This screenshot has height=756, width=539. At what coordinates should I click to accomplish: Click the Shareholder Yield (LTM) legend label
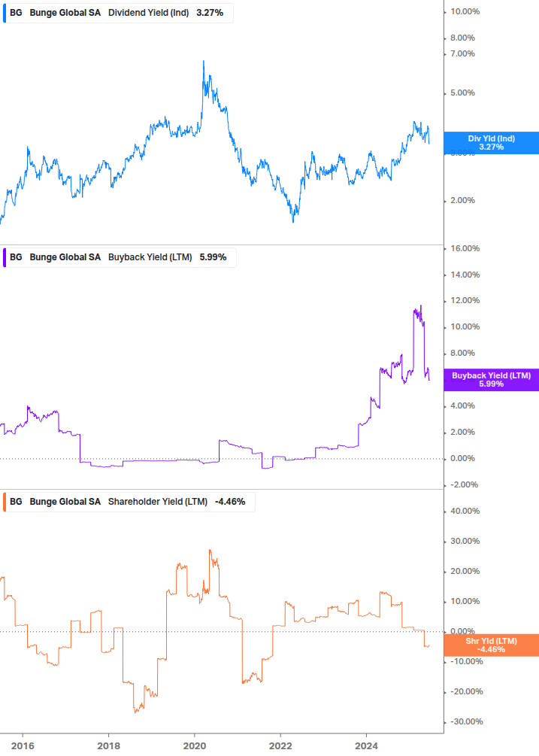point(158,502)
